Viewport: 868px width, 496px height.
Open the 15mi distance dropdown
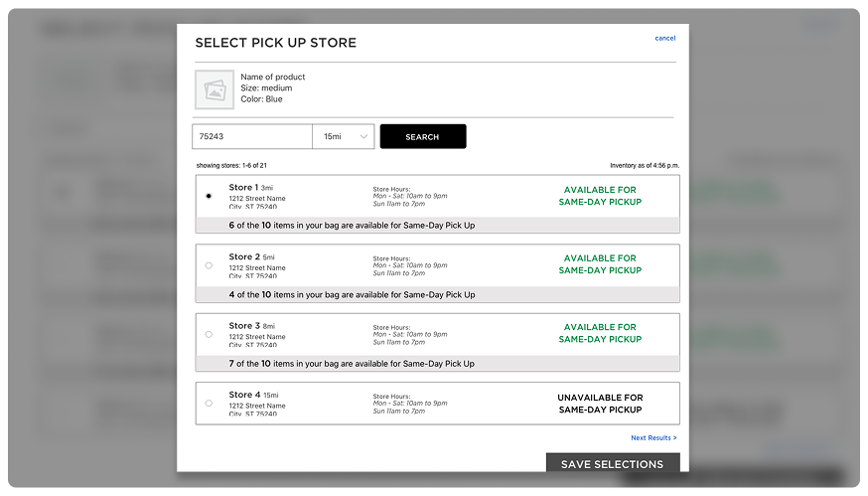(344, 136)
